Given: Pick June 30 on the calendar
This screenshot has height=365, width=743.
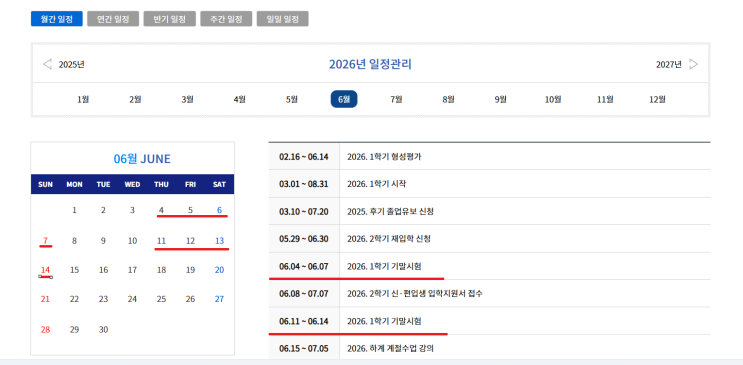Looking at the screenshot, I should pos(103,330).
